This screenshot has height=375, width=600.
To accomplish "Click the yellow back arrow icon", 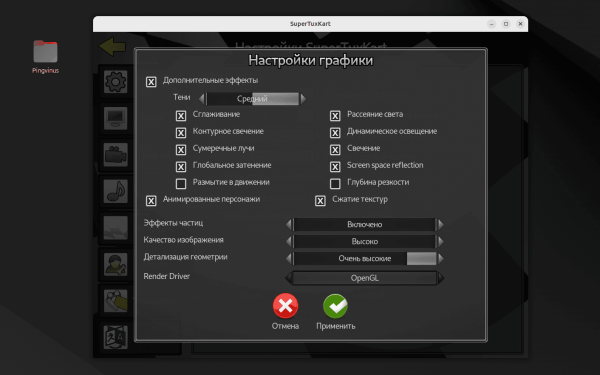I will tap(112, 46).
